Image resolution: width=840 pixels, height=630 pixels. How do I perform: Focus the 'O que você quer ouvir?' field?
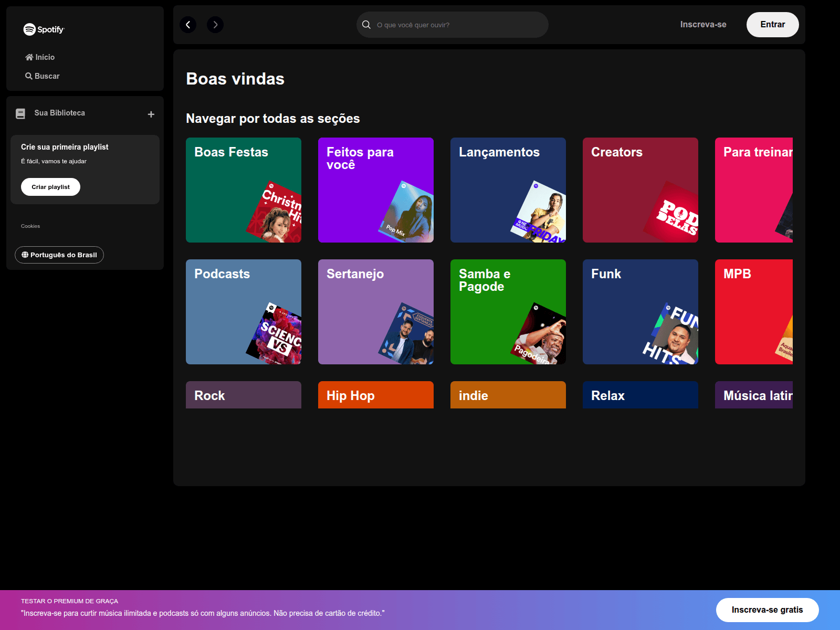[x=457, y=25]
